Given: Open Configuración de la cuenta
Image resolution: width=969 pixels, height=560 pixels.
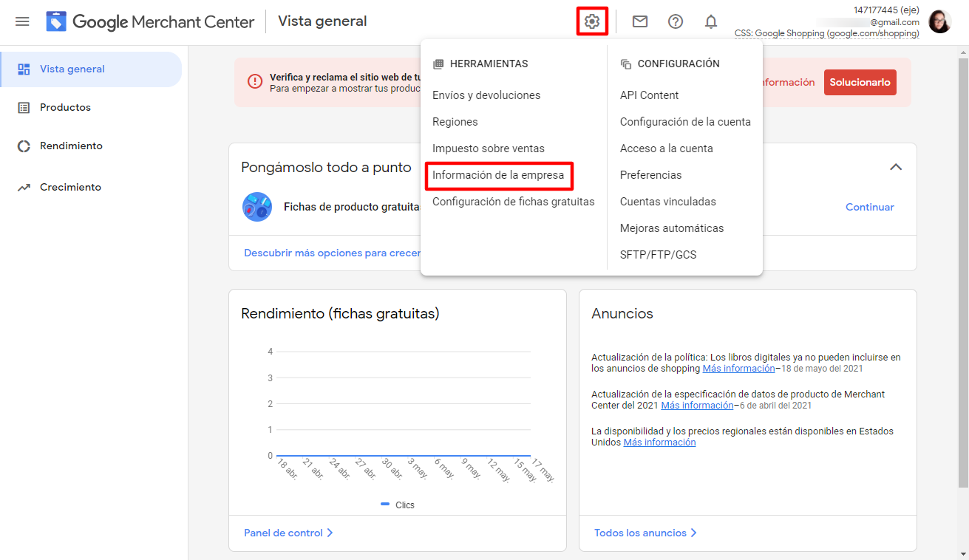Looking at the screenshot, I should [685, 122].
